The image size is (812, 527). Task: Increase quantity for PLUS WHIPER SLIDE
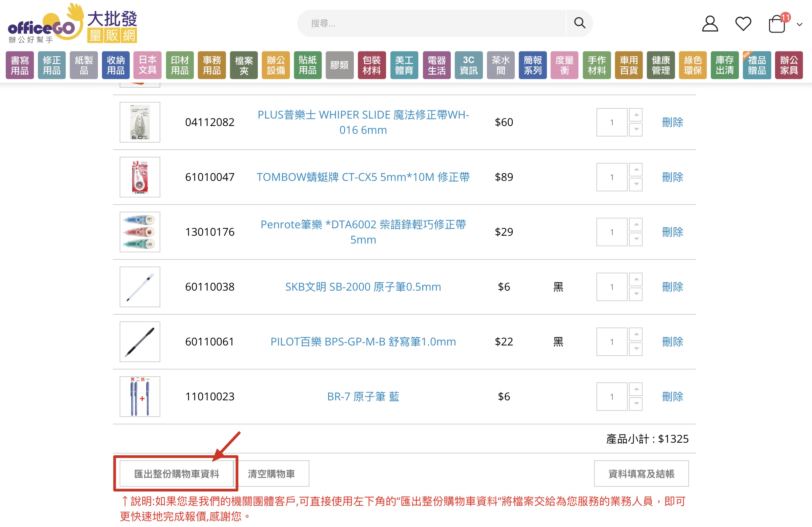click(636, 115)
